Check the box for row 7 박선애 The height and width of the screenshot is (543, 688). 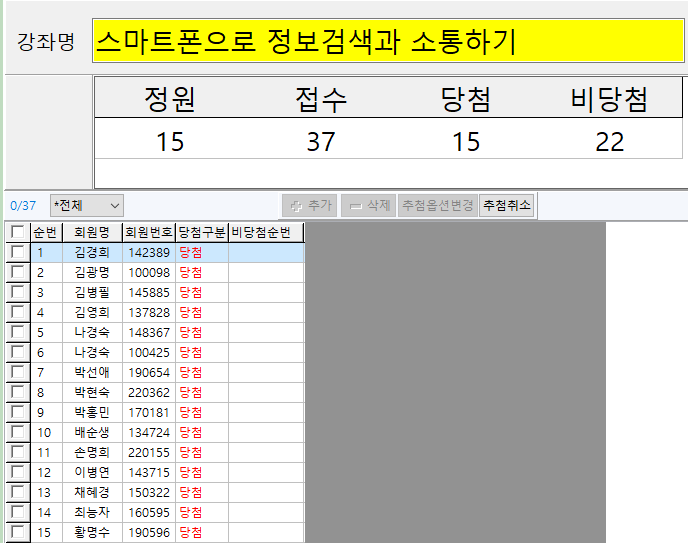(x=18, y=372)
